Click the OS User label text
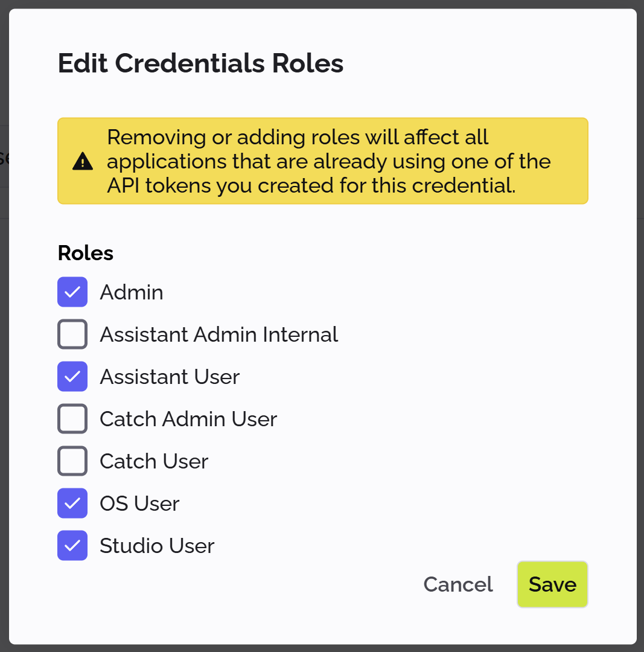The width and height of the screenshot is (644, 652). pos(139,503)
